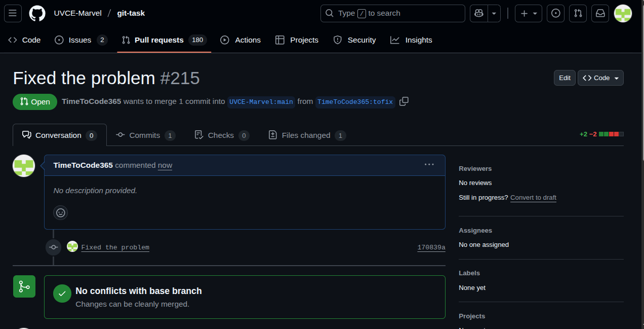Open the hamburger navigation menu
The height and width of the screenshot is (329, 644).
[x=13, y=13]
